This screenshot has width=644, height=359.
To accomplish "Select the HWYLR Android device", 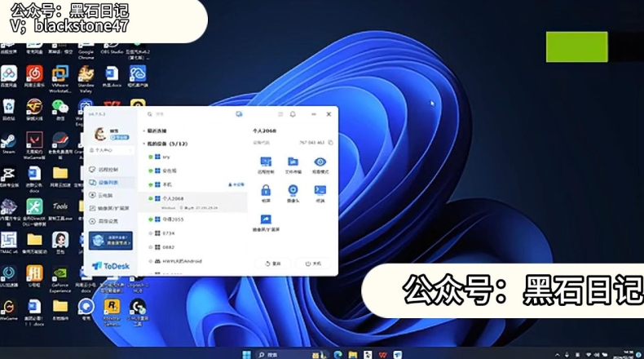I will [x=193, y=261].
